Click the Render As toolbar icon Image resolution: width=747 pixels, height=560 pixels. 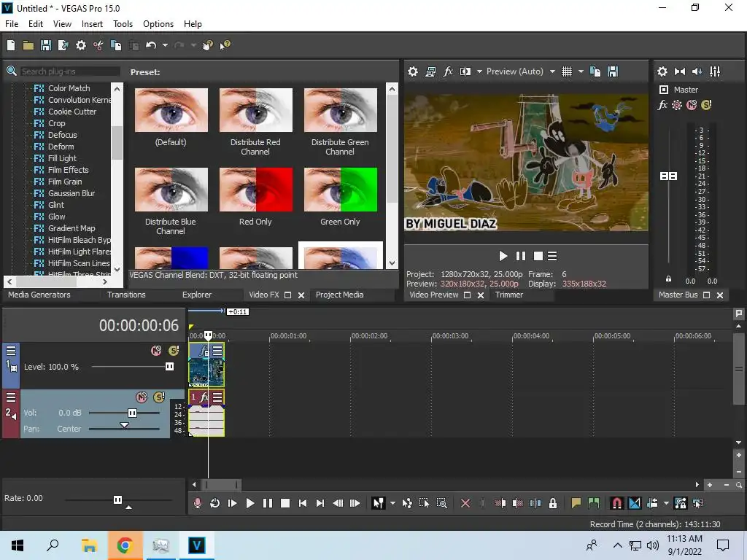(63, 45)
